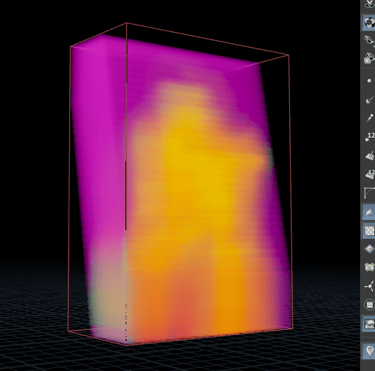Click the highlighted shaded leaf-shaped surface icon
Image resolution: width=375 pixels, height=371 pixels.
tap(369, 212)
